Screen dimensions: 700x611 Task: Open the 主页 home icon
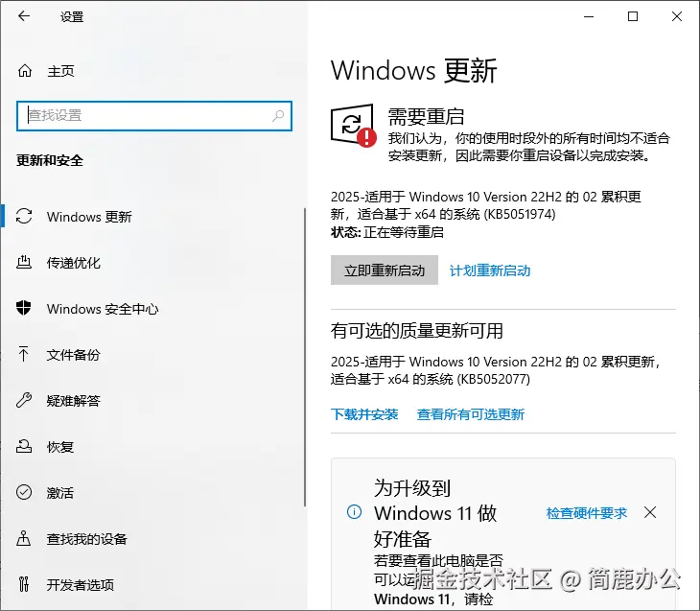[25, 71]
